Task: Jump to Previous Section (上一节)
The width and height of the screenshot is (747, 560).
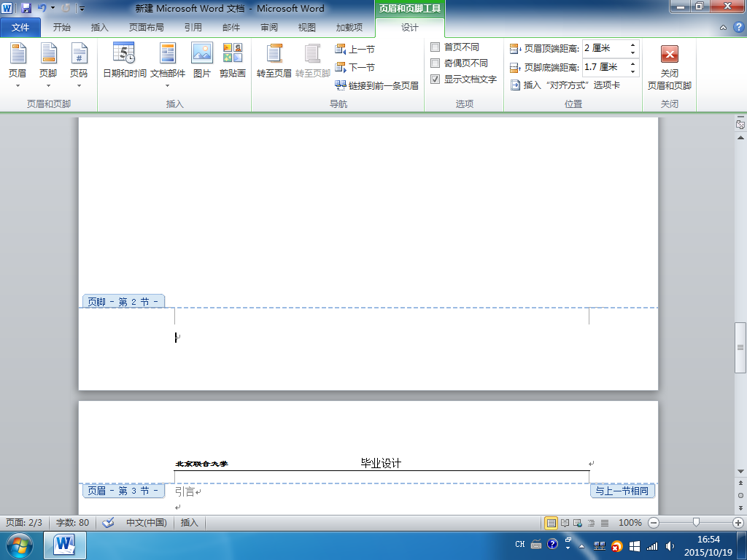Action: [355, 49]
